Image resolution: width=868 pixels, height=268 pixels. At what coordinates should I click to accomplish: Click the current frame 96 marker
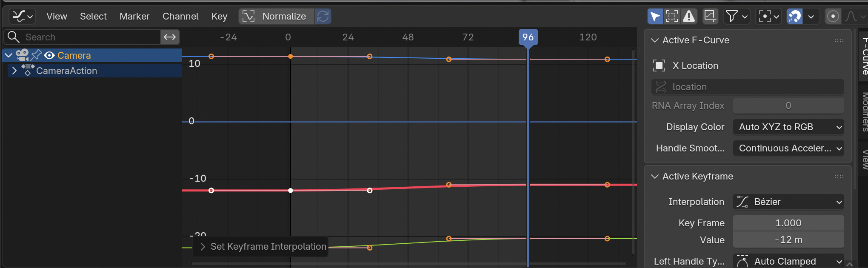click(x=528, y=37)
